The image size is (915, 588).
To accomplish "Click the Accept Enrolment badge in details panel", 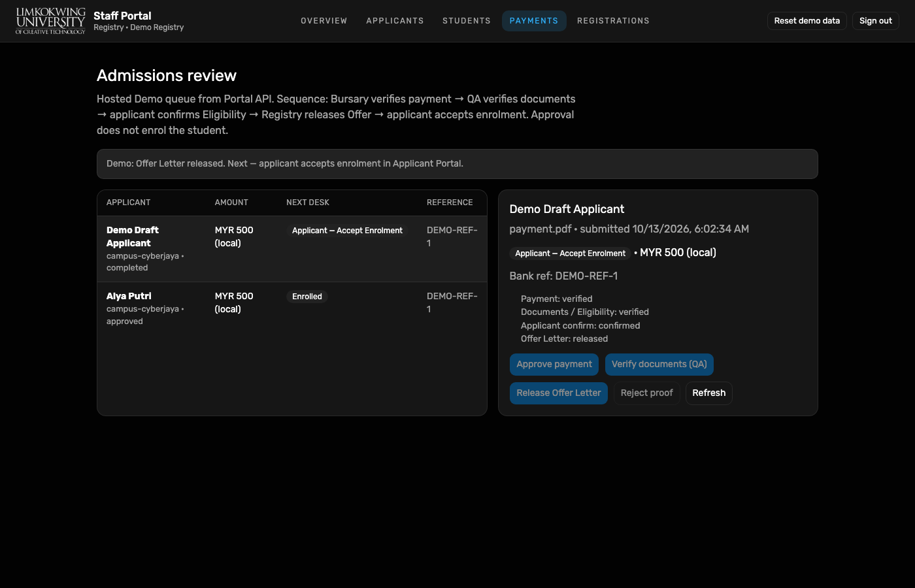I will pyautogui.click(x=570, y=253).
